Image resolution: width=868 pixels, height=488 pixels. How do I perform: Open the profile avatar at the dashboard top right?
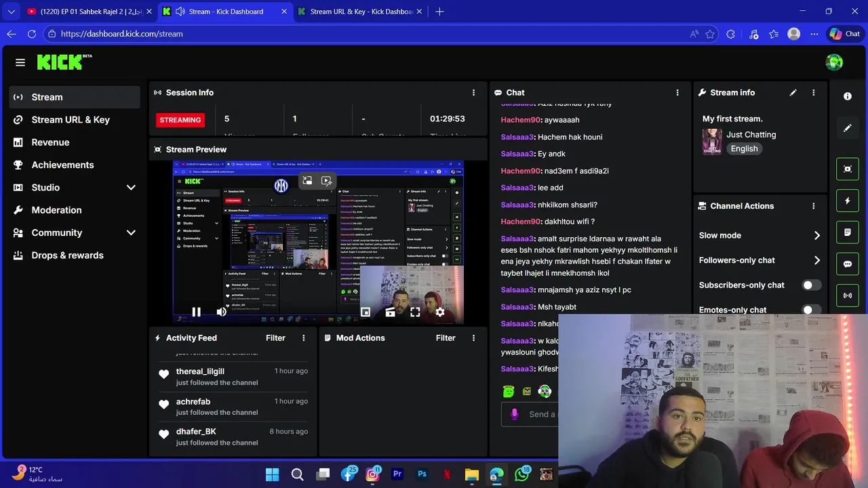[x=834, y=62]
